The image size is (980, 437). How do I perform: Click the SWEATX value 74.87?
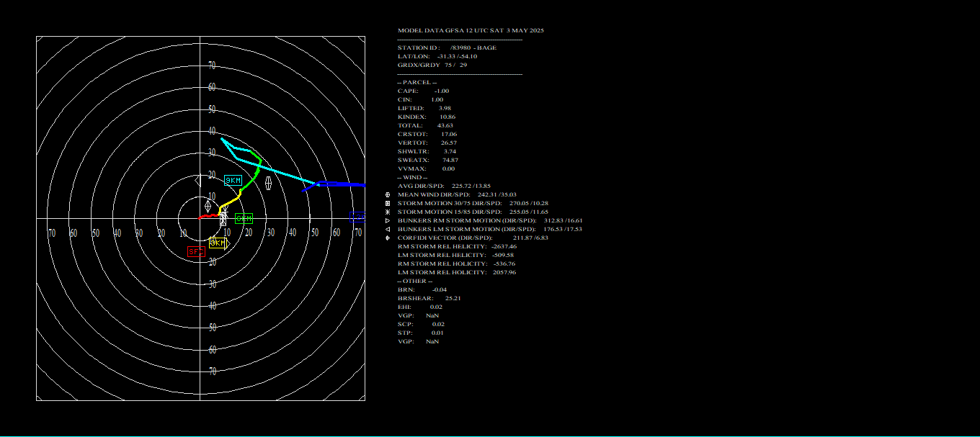click(x=450, y=160)
